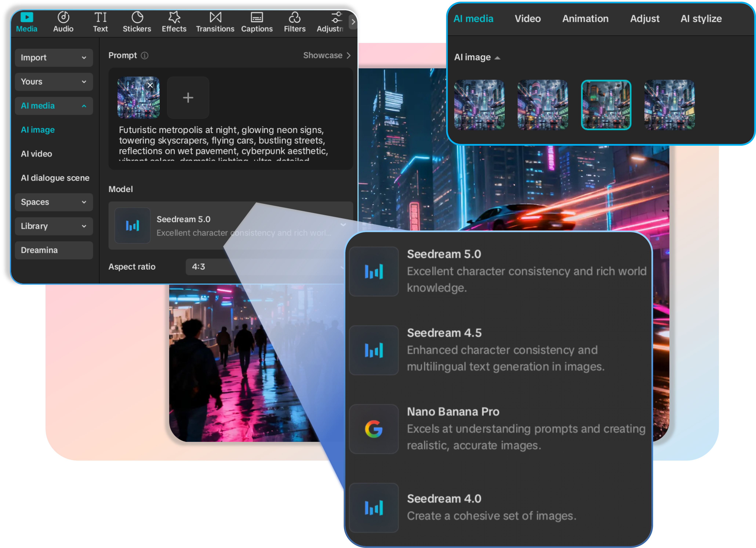Select the Text tool icon
Image resolution: width=756 pixels, height=548 pixels.
pos(100,21)
